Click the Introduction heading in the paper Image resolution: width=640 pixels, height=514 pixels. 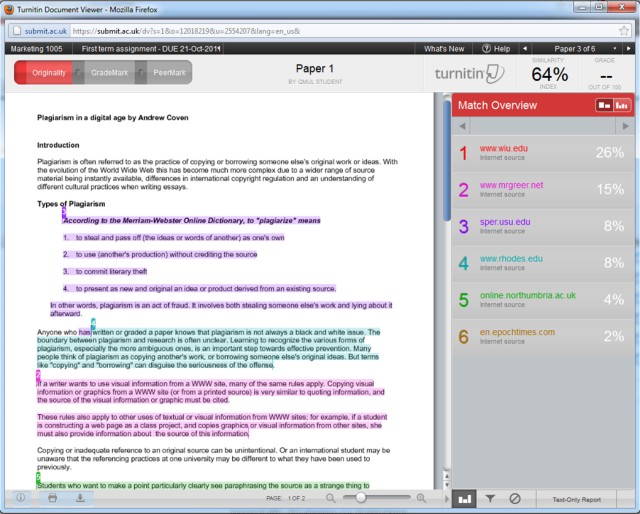point(58,145)
